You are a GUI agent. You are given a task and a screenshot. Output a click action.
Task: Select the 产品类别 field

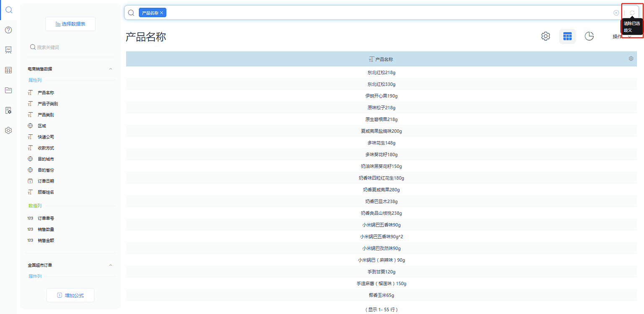tap(46, 115)
